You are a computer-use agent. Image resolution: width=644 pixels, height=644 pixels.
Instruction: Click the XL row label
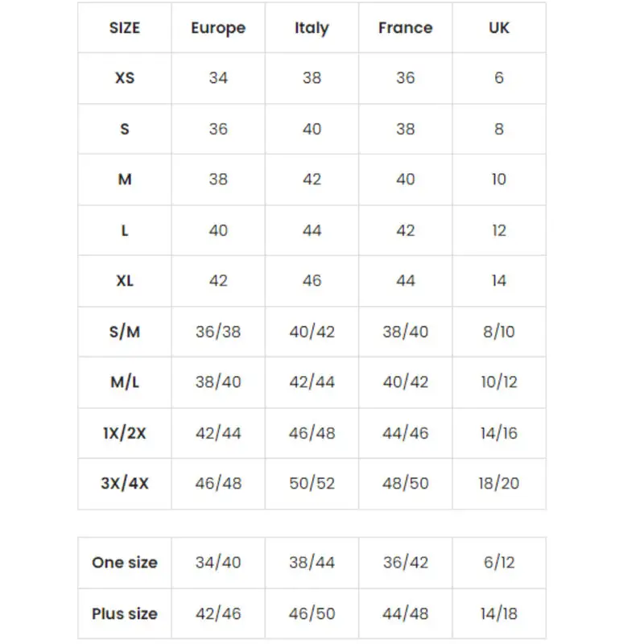[125, 281]
